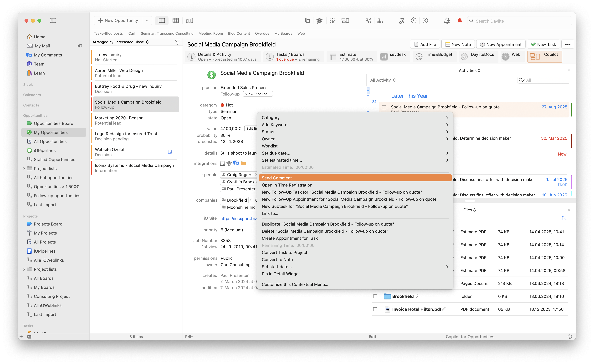Open My Mail in the sidebar
Screen dimensions: 594x364
click(42, 46)
